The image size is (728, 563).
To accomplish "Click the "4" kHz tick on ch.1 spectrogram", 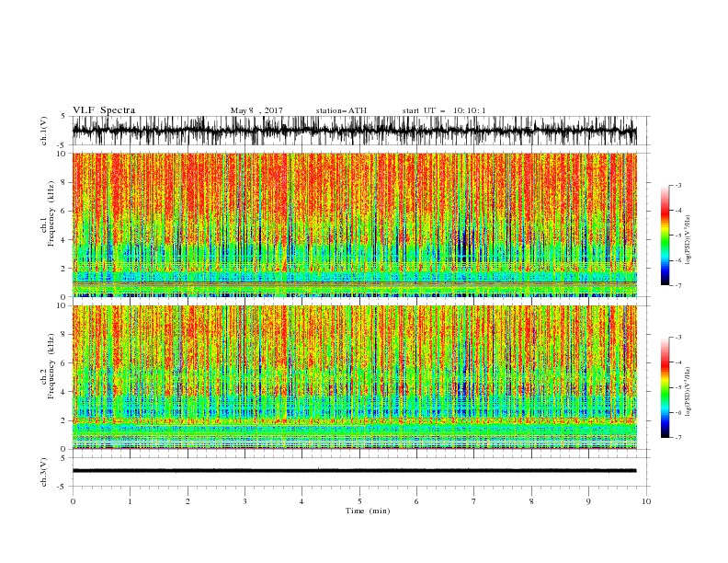I will coord(65,240).
